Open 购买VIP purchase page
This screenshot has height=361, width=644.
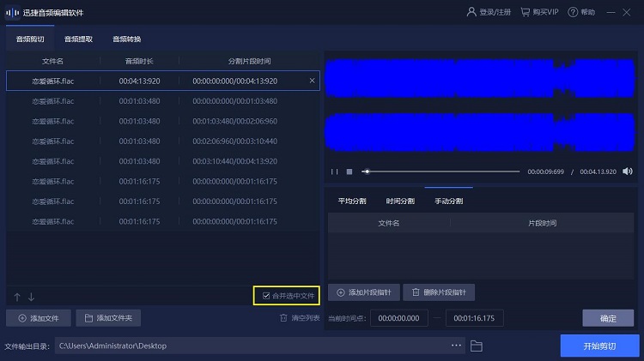[x=540, y=13]
